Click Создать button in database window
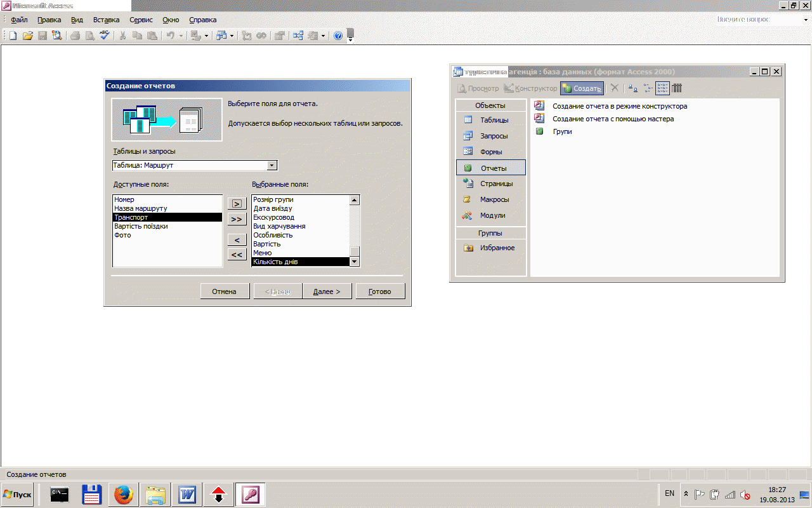The width and height of the screenshot is (812, 508). pos(582,88)
